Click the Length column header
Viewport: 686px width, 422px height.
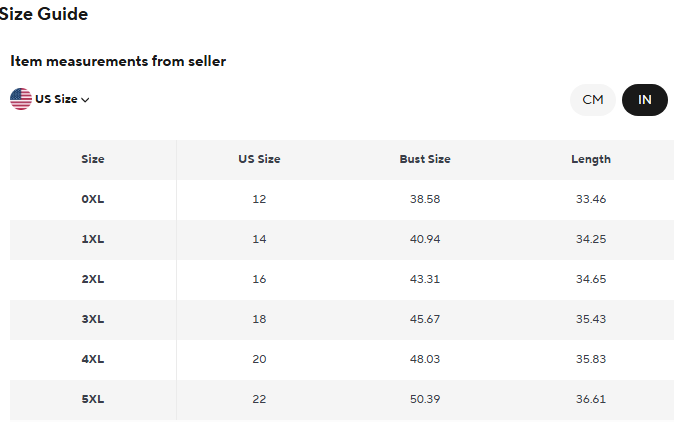click(x=591, y=160)
